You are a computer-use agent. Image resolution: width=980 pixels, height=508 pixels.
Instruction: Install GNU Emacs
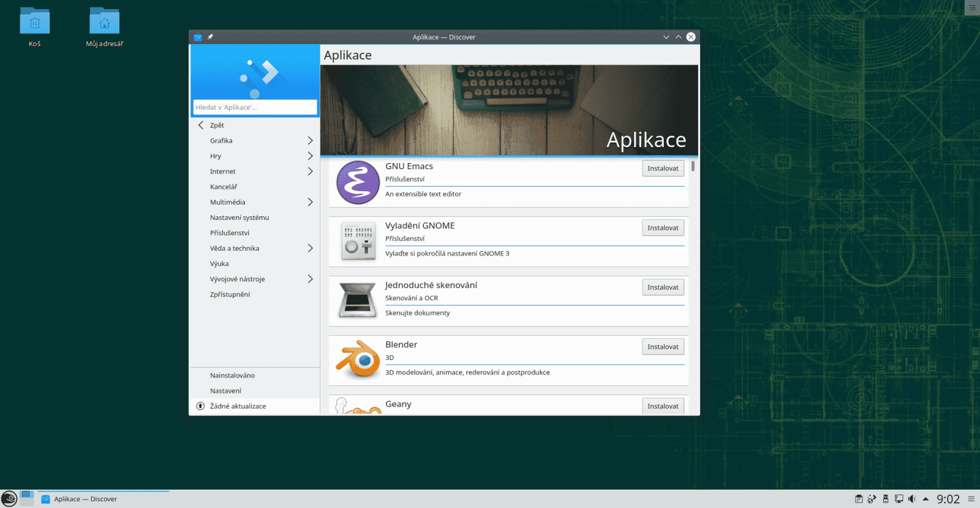[663, 169]
